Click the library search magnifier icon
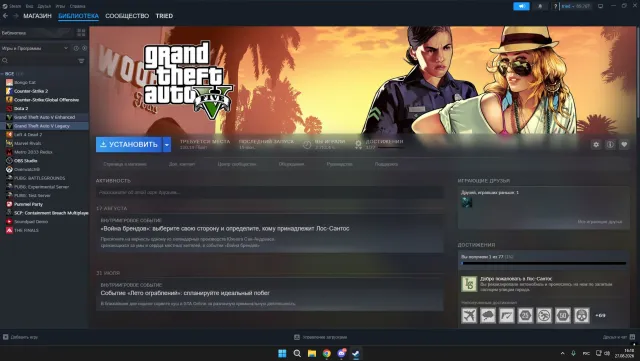The width and height of the screenshot is (640, 361). click(x=5, y=60)
